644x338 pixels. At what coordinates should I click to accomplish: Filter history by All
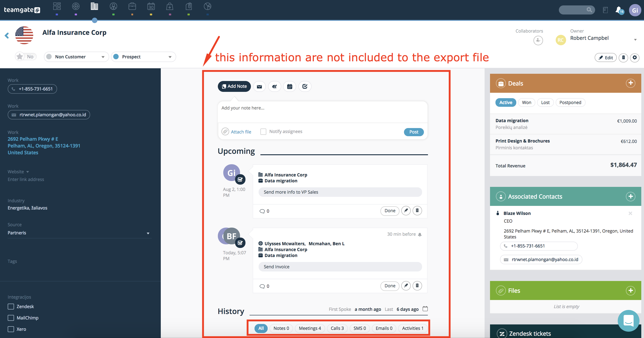pos(261,328)
